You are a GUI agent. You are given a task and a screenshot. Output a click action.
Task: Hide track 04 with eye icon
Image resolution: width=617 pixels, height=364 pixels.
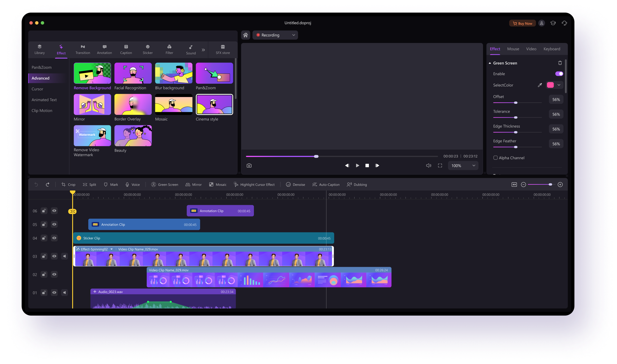[54, 238]
